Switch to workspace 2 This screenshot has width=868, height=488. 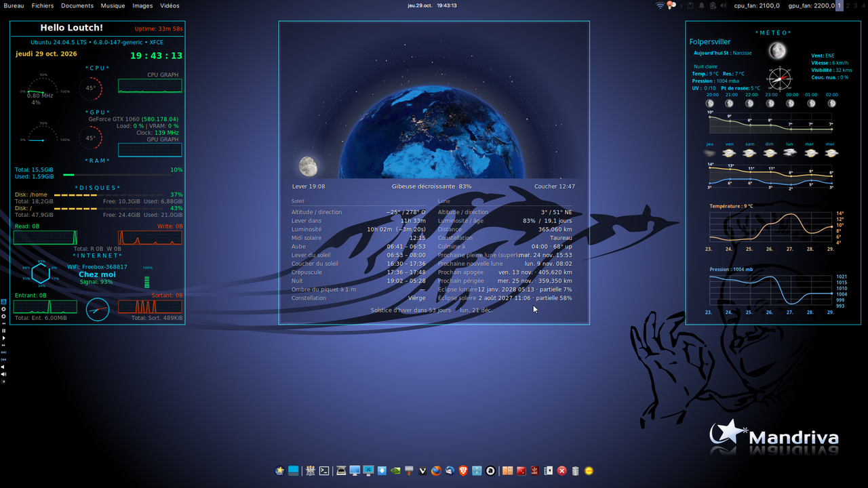(x=848, y=5)
